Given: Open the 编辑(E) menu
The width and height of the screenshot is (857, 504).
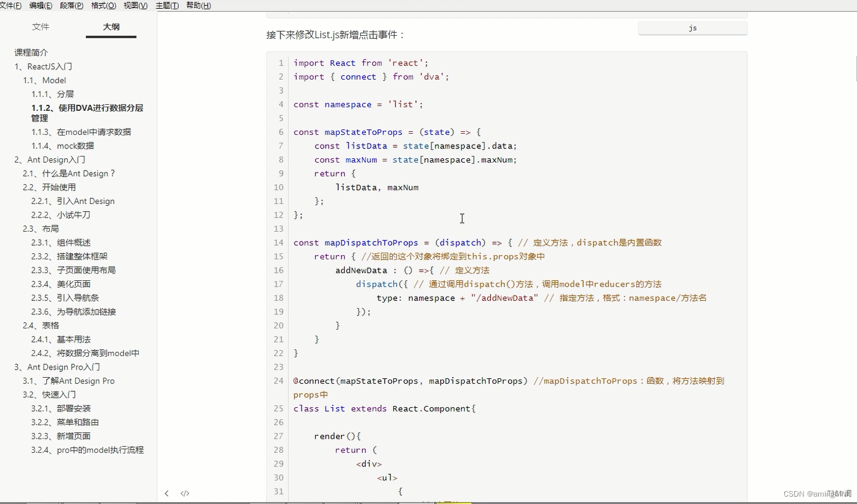Looking at the screenshot, I should pos(41,6).
